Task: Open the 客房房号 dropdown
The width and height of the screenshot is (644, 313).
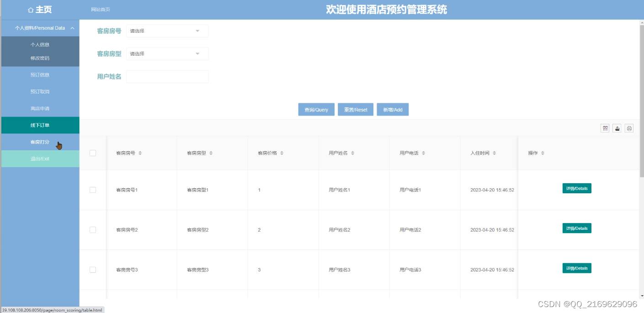Action: [167, 31]
